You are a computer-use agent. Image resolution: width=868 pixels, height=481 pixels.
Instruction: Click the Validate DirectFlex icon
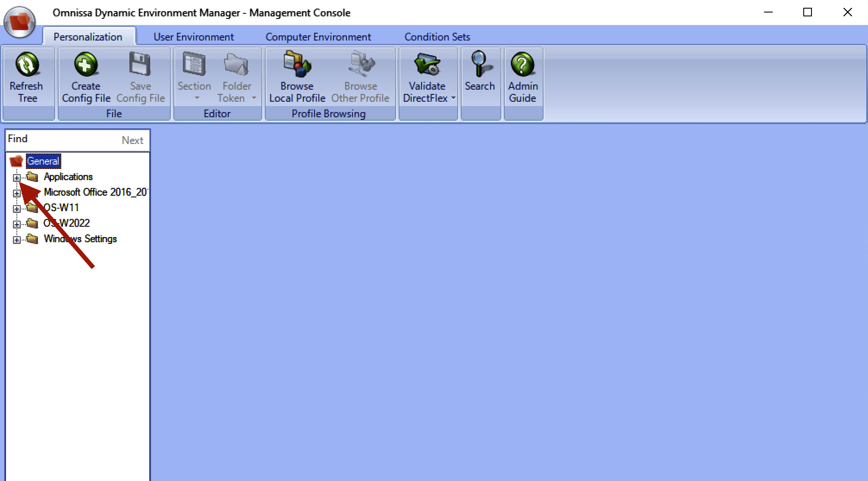pyautogui.click(x=426, y=65)
